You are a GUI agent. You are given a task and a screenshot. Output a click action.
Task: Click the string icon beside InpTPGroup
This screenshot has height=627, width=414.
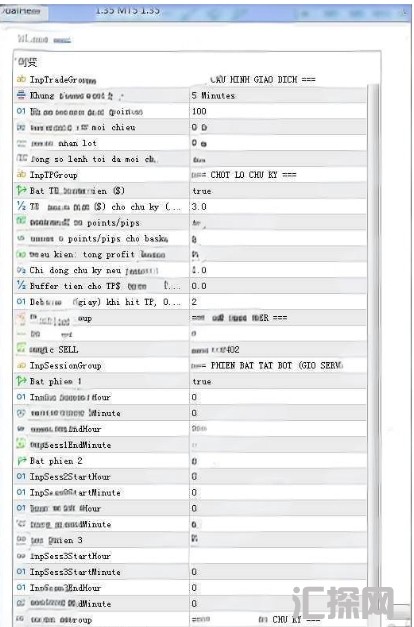coord(21,174)
